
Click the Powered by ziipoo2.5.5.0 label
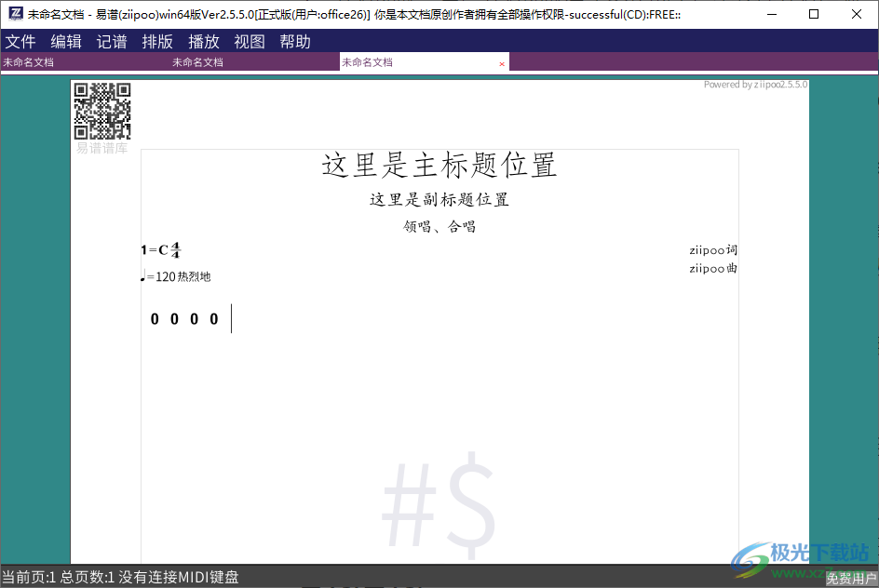756,84
